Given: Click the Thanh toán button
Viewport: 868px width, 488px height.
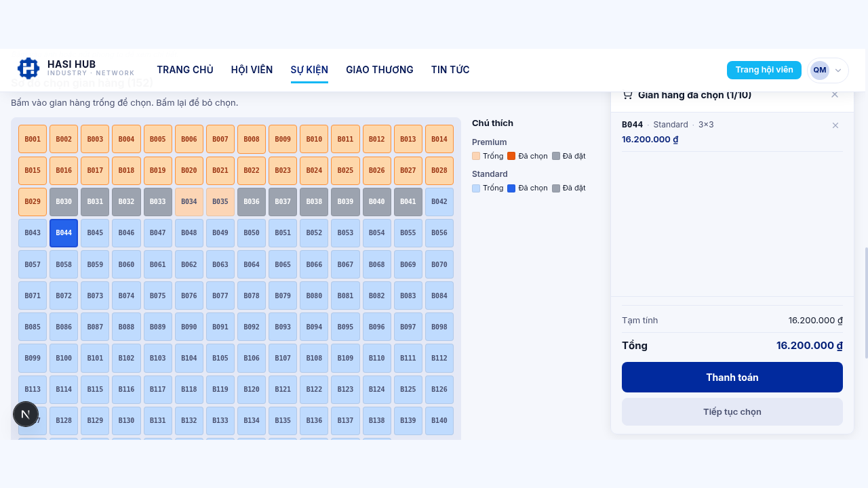Looking at the screenshot, I should click(x=732, y=377).
